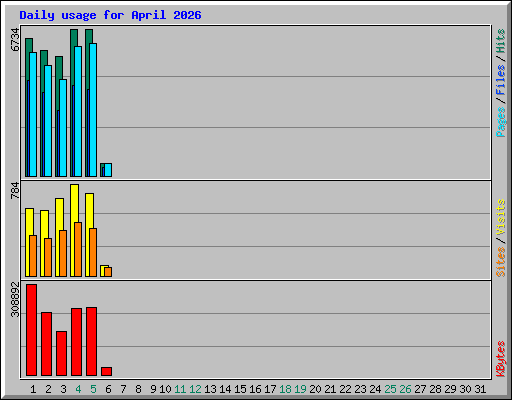Click green weekend day label 5

[93, 389]
